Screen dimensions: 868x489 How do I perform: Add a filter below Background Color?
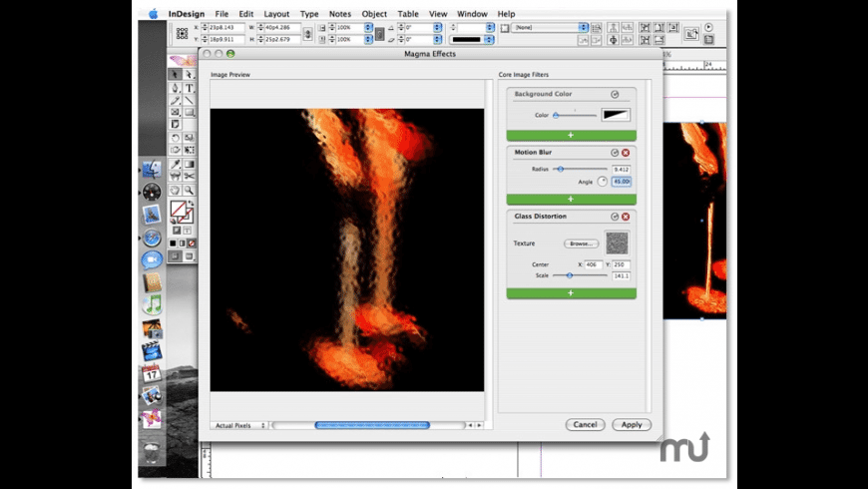(x=571, y=134)
